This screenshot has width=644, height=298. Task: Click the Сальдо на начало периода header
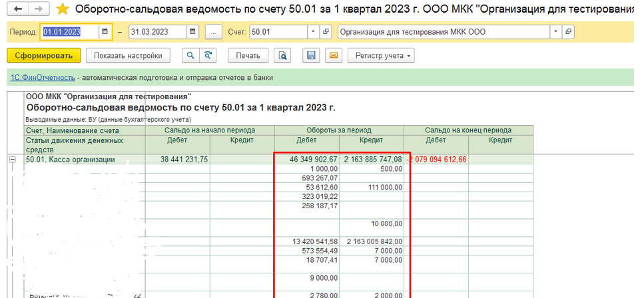tap(210, 130)
